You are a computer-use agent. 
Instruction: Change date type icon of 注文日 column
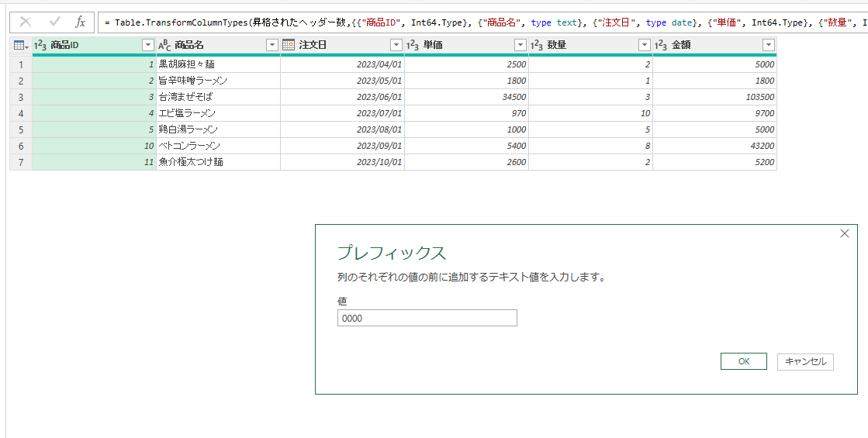tap(289, 45)
